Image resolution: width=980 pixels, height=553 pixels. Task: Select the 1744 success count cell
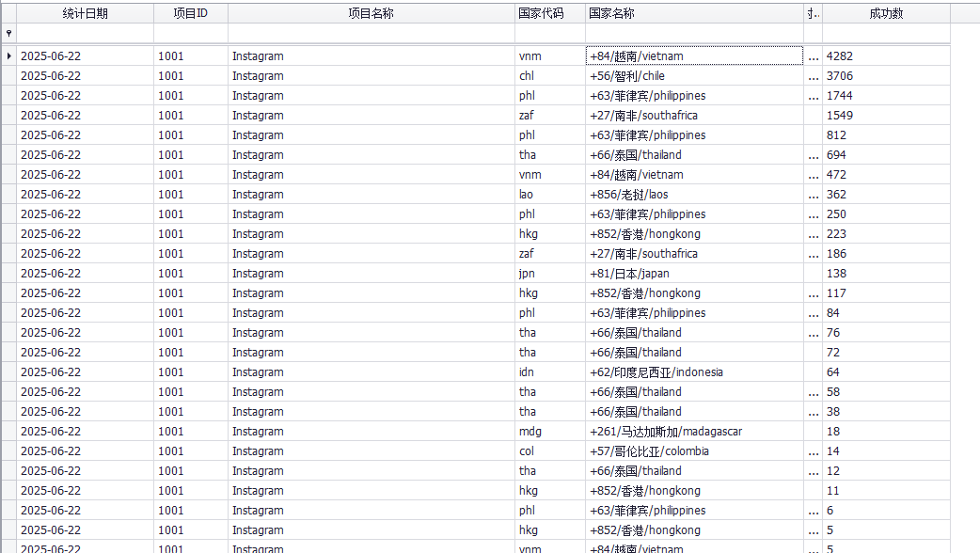tap(886, 96)
